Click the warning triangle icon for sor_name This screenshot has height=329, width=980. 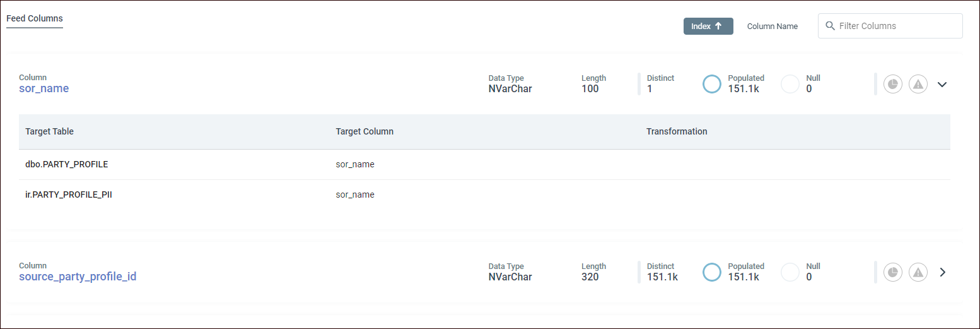[918, 84]
